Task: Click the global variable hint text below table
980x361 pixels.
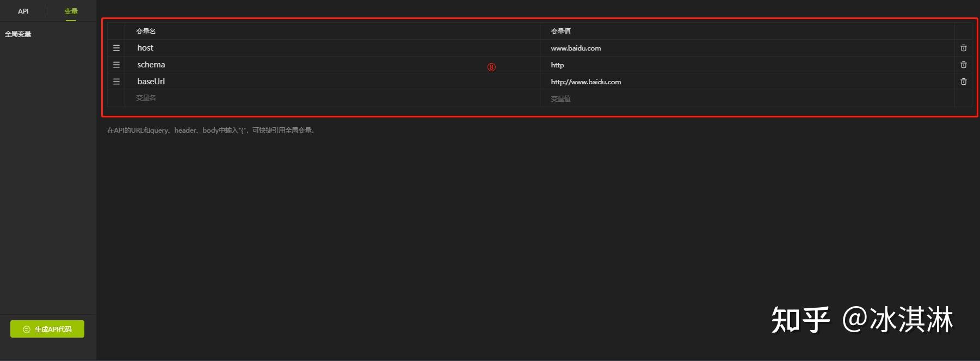Action: [x=212, y=130]
